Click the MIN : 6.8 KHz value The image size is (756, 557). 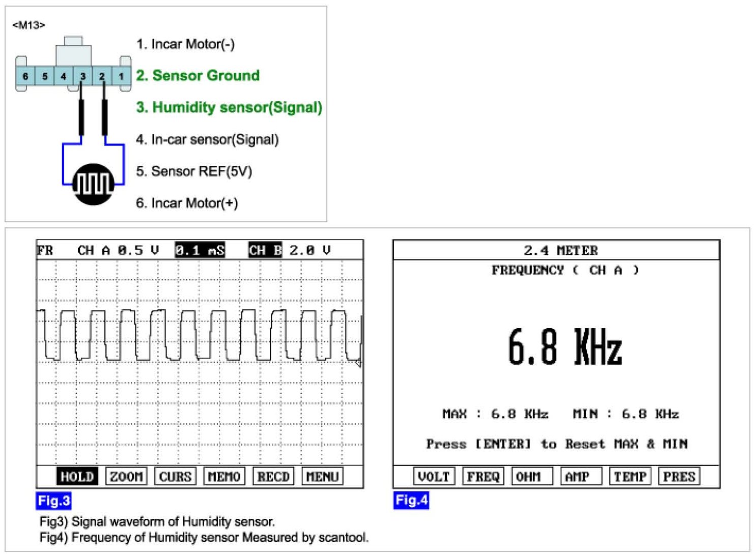tap(626, 414)
